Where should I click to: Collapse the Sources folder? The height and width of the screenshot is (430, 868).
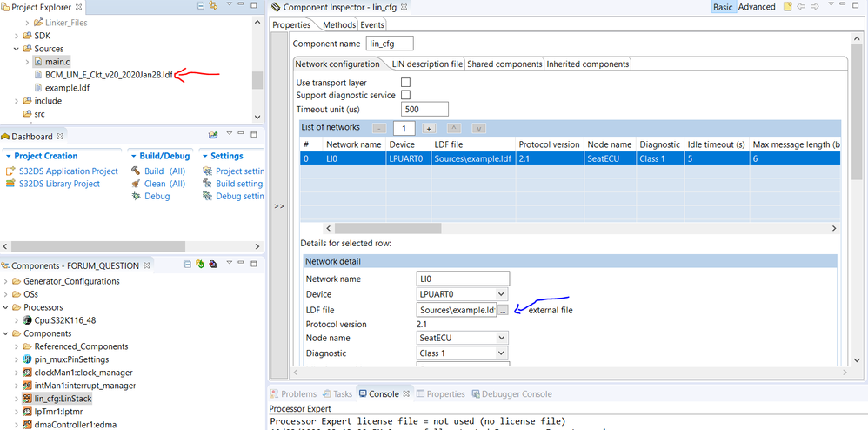pos(16,49)
